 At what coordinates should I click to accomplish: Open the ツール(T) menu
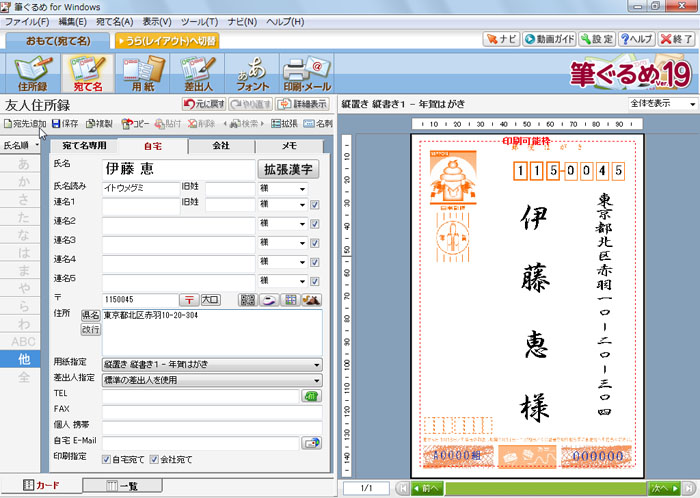pos(200,21)
